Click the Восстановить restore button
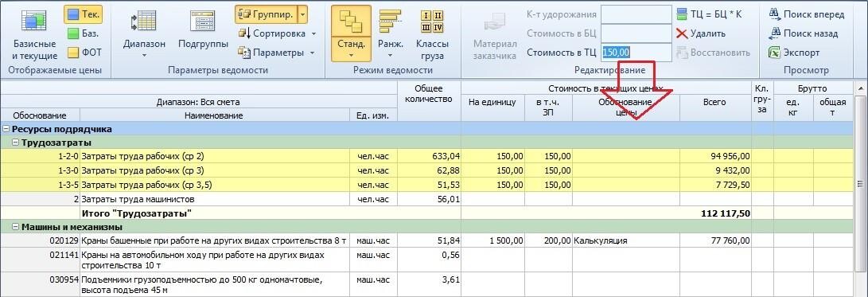The height and width of the screenshot is (297, 868). [x=714, y=53]
